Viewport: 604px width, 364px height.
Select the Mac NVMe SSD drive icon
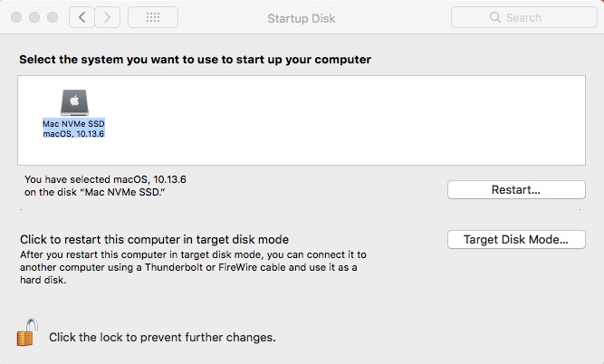click(x=74, y=102)
